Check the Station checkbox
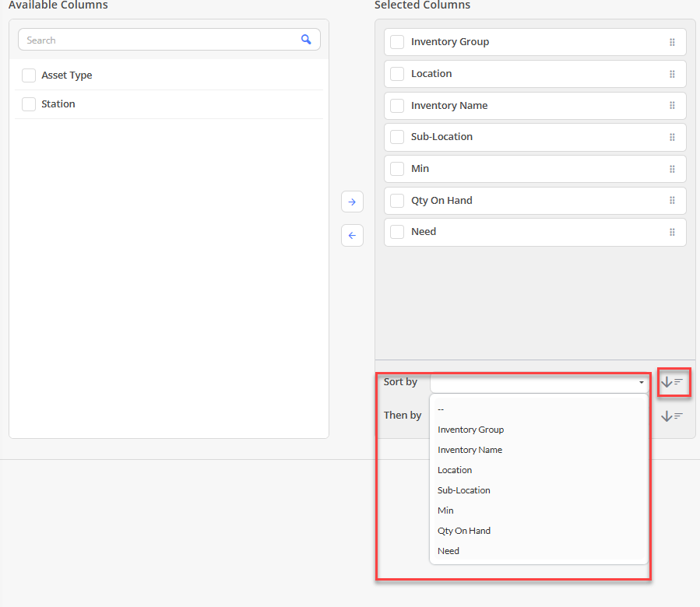Viewport: 700px width, 607px height. (29, 104)
